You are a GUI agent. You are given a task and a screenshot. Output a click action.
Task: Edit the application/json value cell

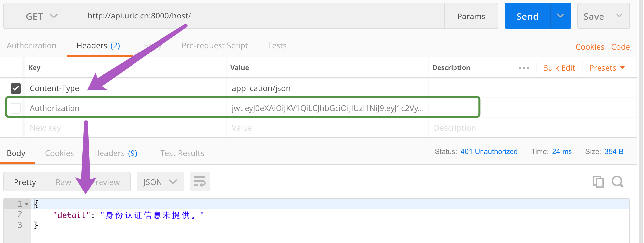coord(328,88)
